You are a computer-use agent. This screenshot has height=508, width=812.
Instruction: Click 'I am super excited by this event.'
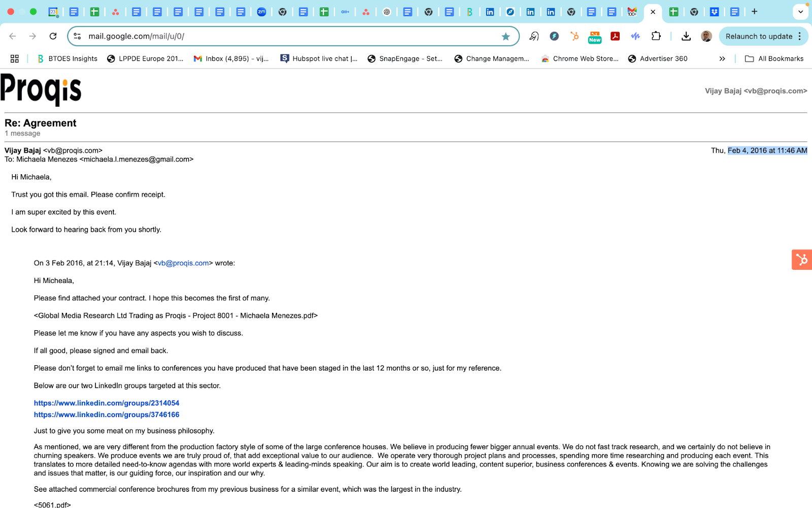64,212
